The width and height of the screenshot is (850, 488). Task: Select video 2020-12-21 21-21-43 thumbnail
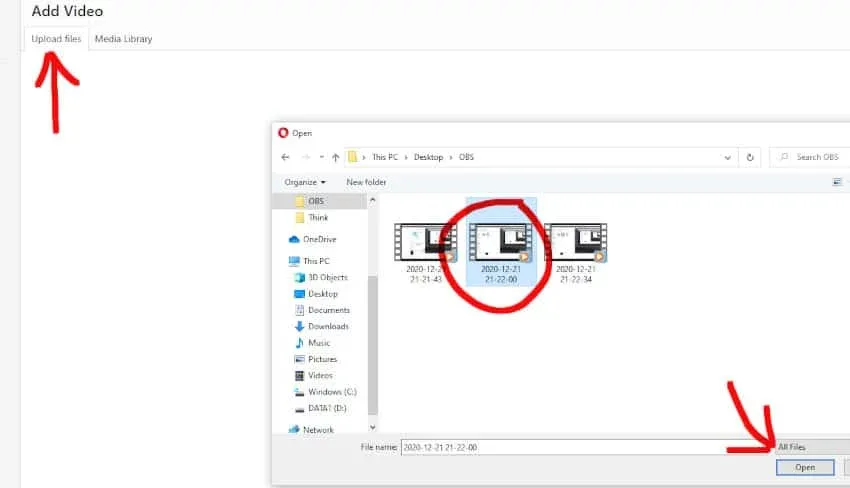tap(426, 243)
